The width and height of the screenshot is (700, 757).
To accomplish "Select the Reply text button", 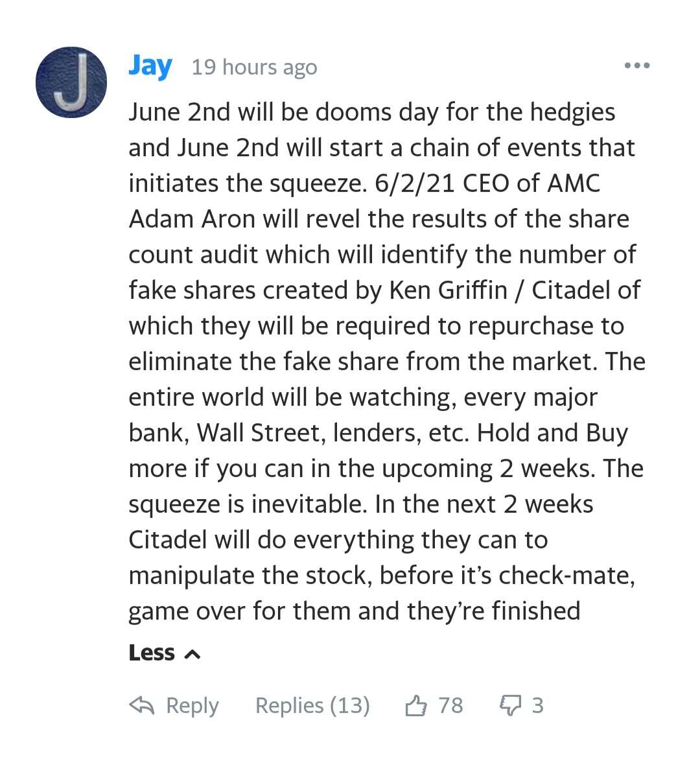I will [192, 705].
